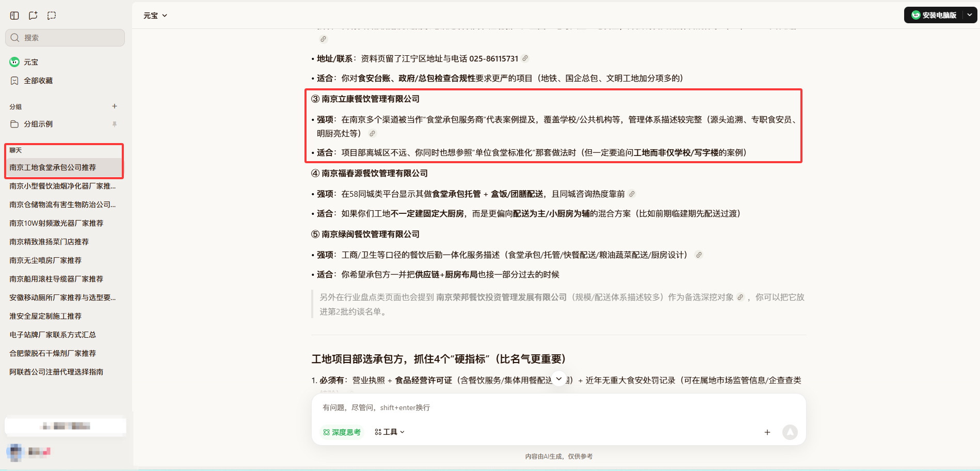The image size is (980, 471).
Task: Open source link after 作为备选深挖对象
Action: pyautogui.click(x=741, y=297)
